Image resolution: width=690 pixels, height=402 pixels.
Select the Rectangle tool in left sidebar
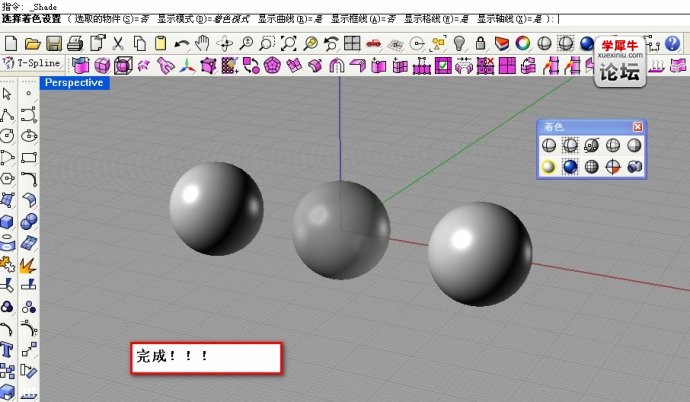[x=29, y=157]
